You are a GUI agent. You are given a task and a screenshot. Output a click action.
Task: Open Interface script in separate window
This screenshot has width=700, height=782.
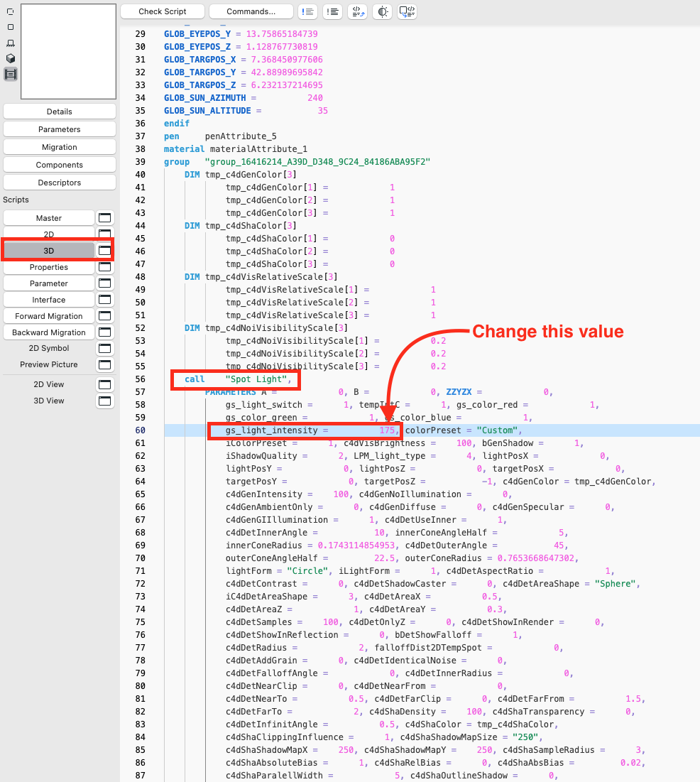[105, 300]
